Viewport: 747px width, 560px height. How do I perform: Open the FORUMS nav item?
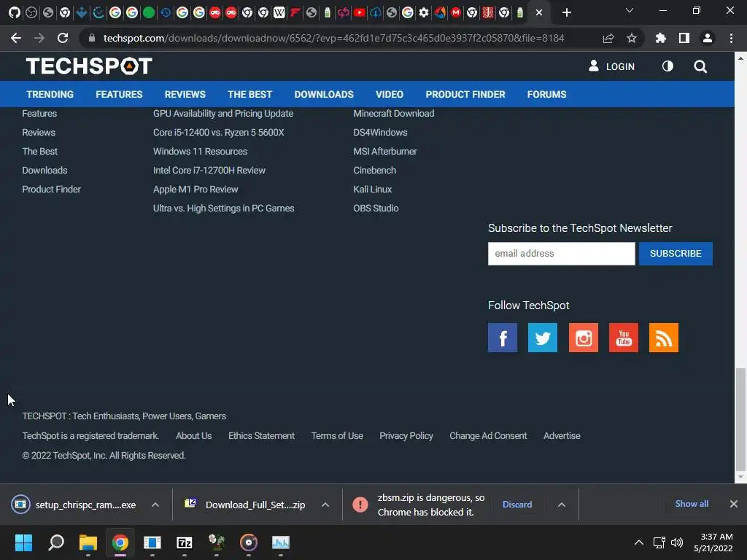coord(546,94)
